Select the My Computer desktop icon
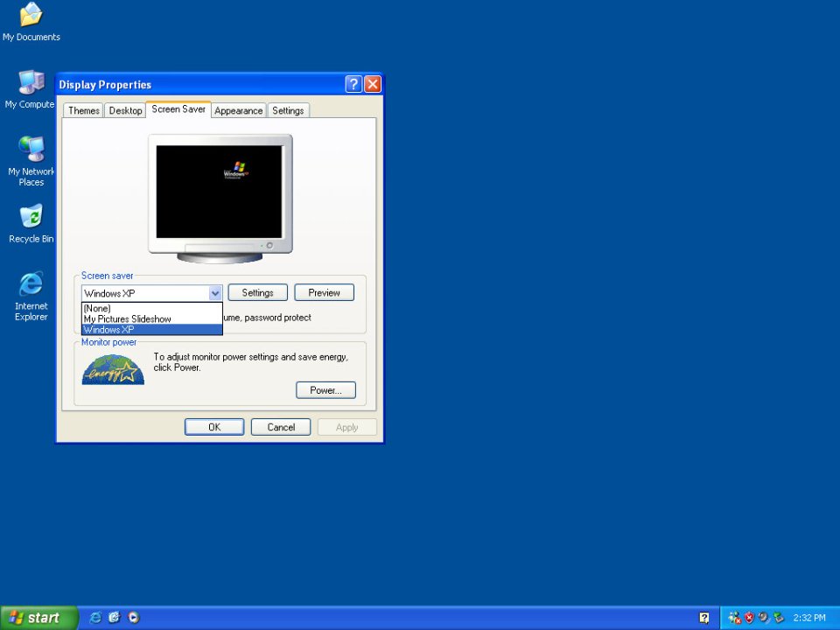The width and height of the screenshot is (840, 630). (x=31, y=85)
